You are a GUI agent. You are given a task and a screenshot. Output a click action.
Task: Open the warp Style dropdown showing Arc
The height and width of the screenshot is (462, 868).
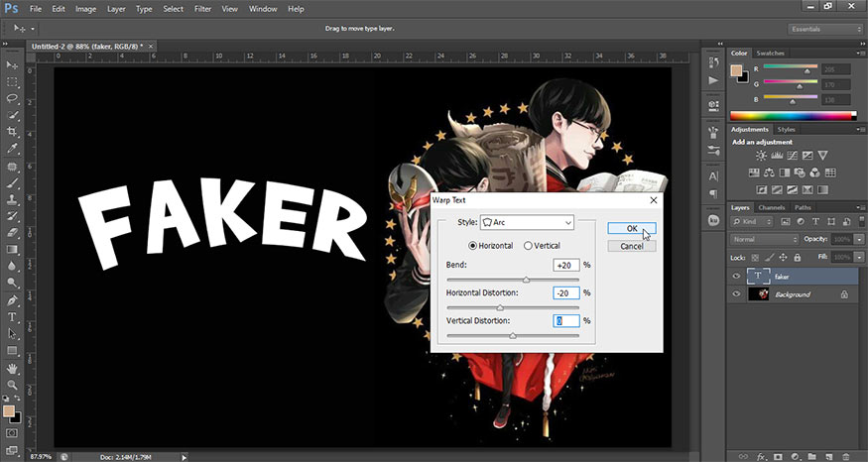click(x=527, y=222)
